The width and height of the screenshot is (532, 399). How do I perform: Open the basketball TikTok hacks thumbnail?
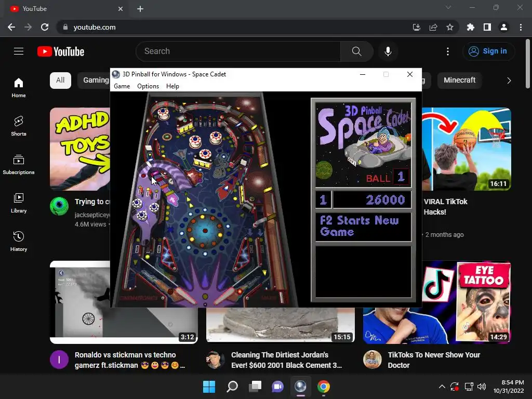[x=467, y=149]
